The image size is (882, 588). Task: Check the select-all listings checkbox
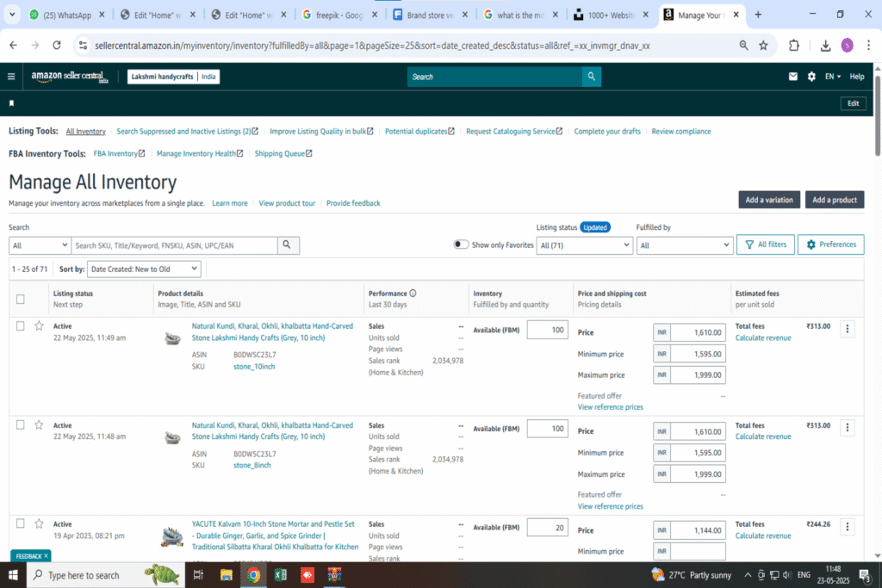[x=21, y=299]
